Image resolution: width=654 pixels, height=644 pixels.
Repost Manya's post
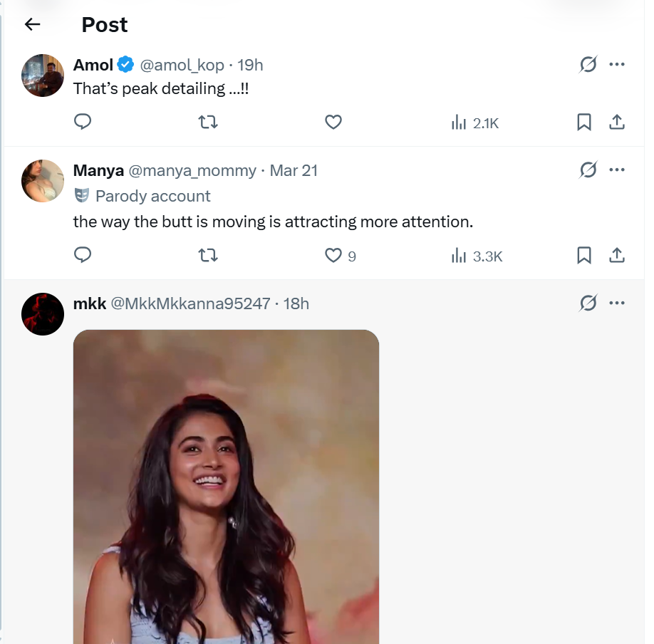(207, 255)
